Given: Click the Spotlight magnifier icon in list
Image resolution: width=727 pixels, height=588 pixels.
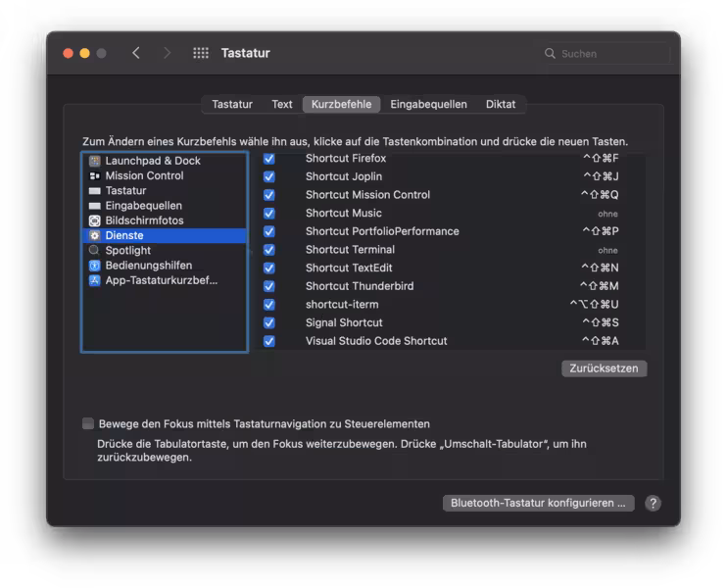Looking at the screenshot, I should (94, 251).
